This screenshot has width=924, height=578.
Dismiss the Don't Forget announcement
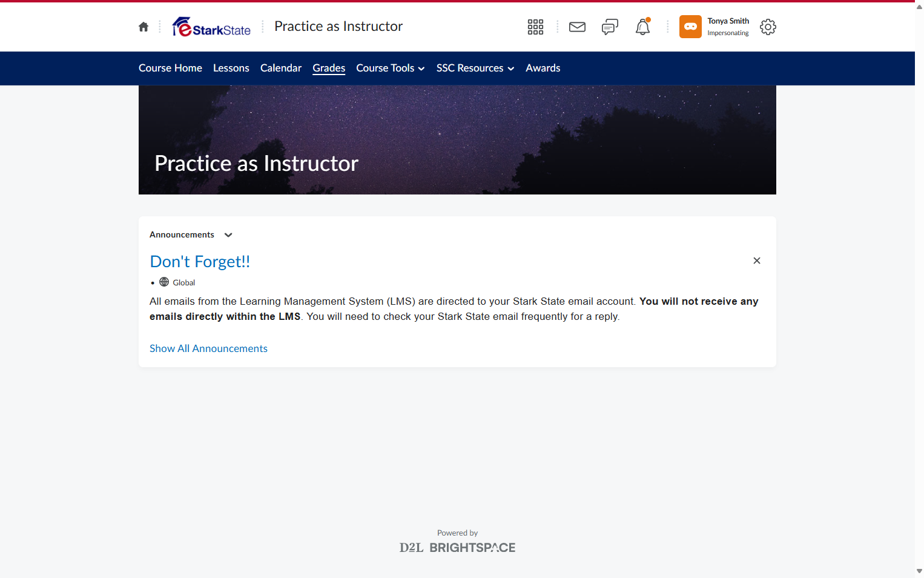(757, 261)
